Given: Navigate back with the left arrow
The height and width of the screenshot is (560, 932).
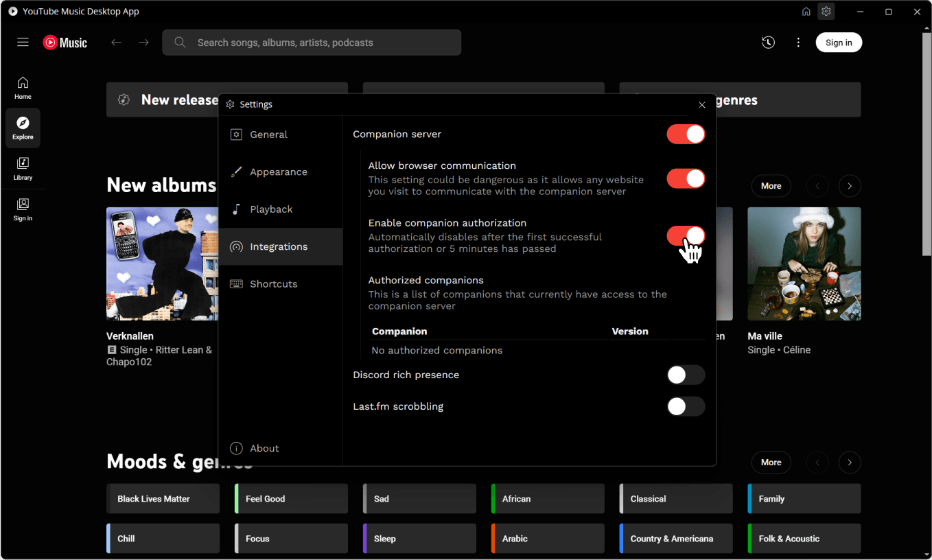Looking at the screenshot, I should tap(116, 43).
